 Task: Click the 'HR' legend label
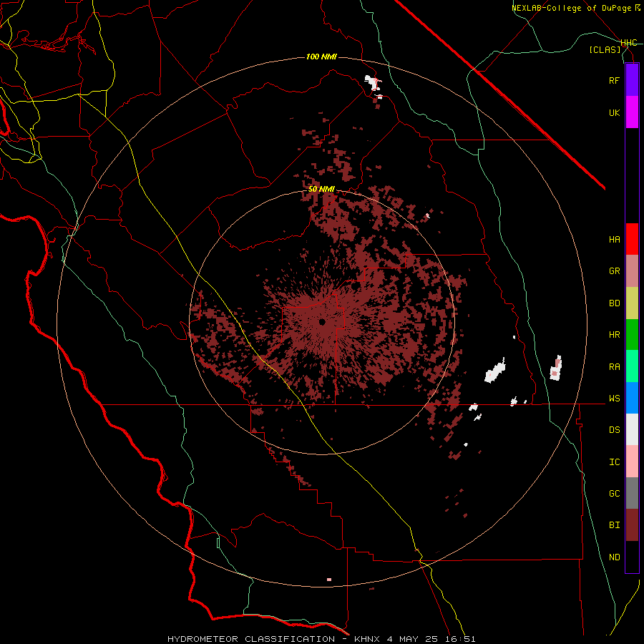[x=614, y=335]
